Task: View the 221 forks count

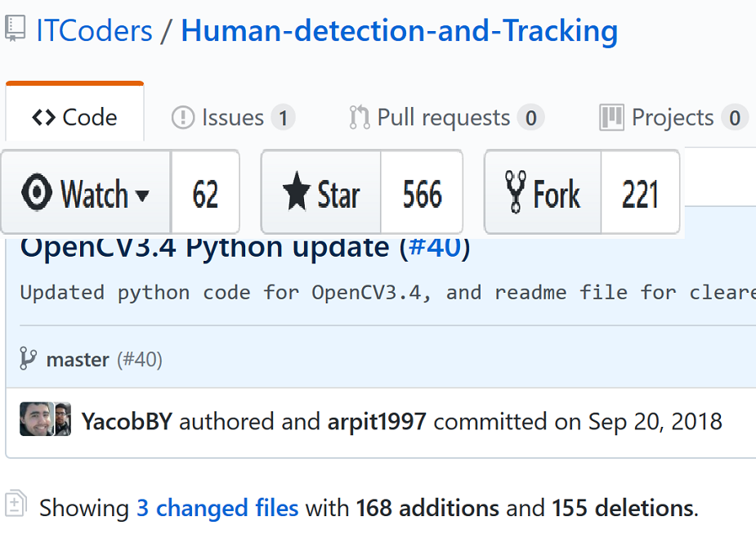Action: (640, 192)
